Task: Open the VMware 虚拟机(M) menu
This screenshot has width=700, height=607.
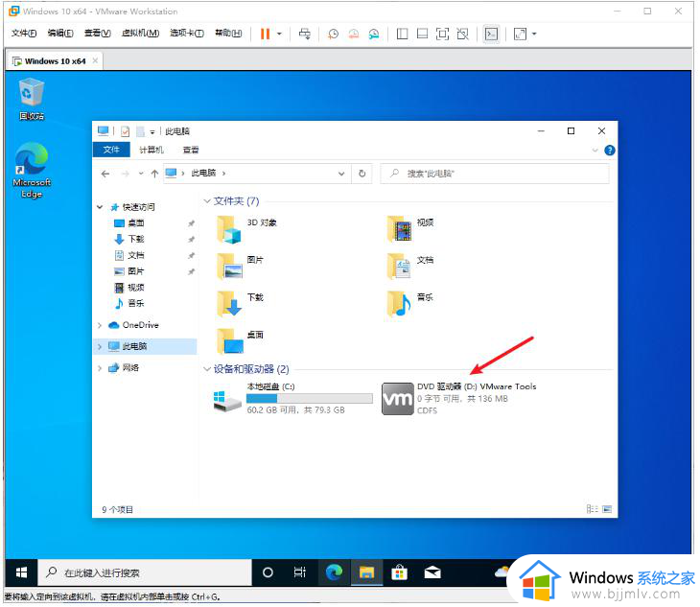Action: [140, 33]
